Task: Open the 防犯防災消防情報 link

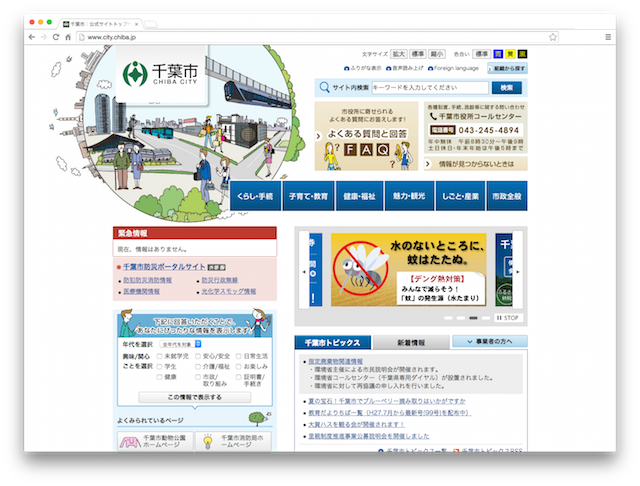Action: (147, 280)
